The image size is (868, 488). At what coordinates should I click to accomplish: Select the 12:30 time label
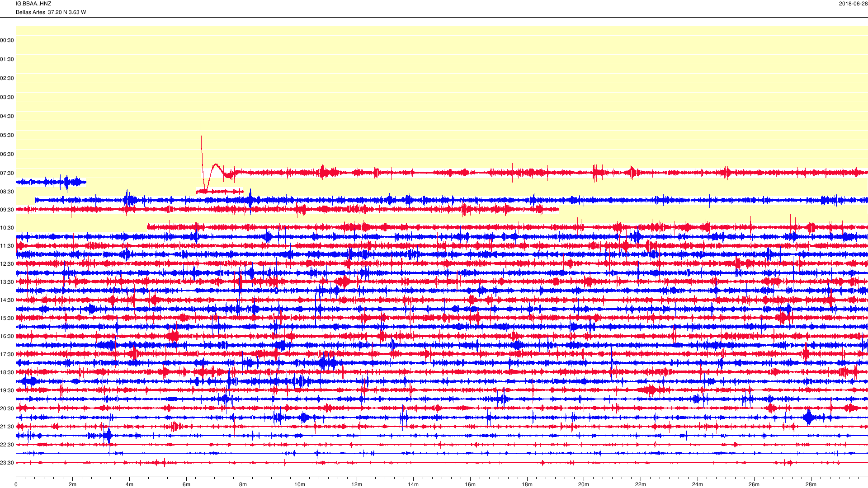[7, 264]
